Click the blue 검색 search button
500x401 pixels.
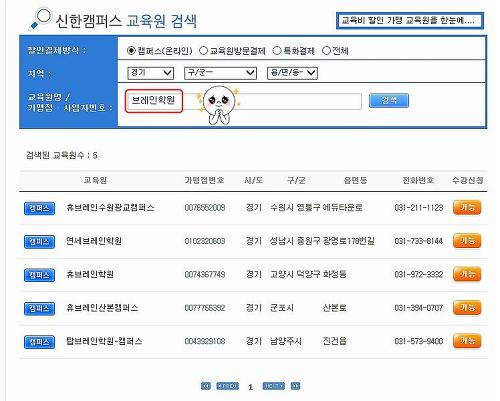coord(389,100)
